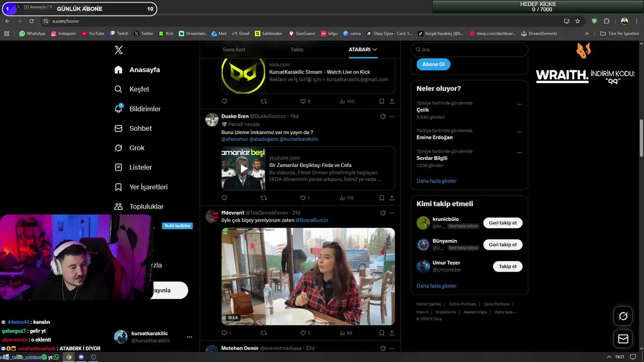This screenshot has height=362, width=644.
Task: Play the Bir Zamanlar Beşiktaş video thumbnail
Action: pyautogui.click(x=244, y=168)
